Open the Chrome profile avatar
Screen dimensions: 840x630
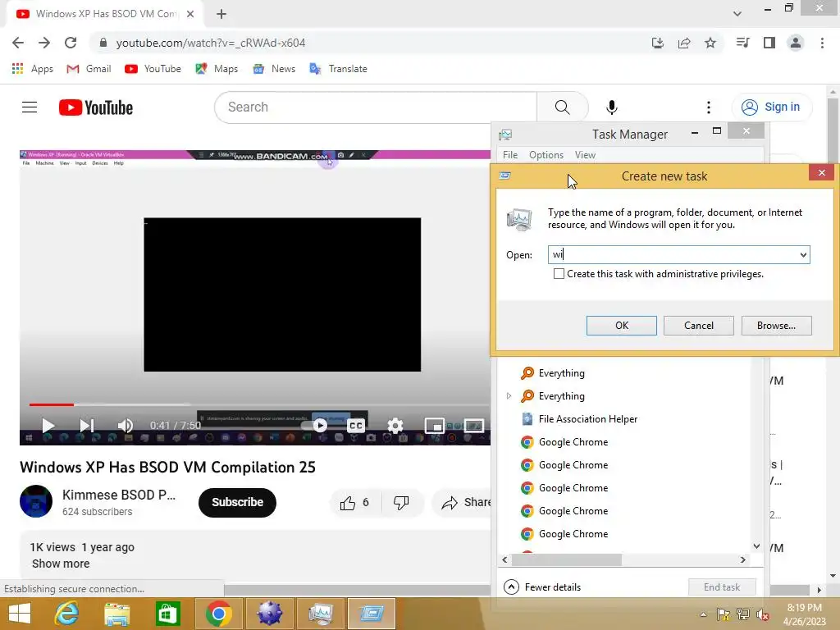796,43
